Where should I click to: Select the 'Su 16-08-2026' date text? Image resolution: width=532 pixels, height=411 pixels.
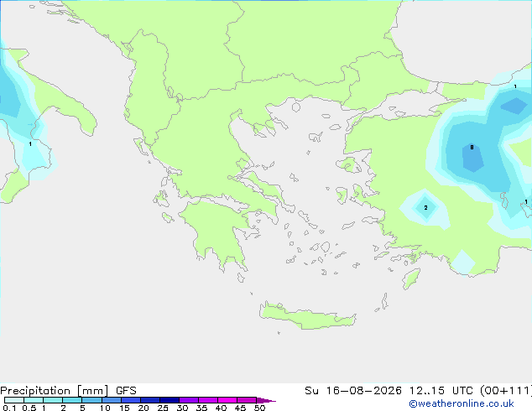point(353,391)
